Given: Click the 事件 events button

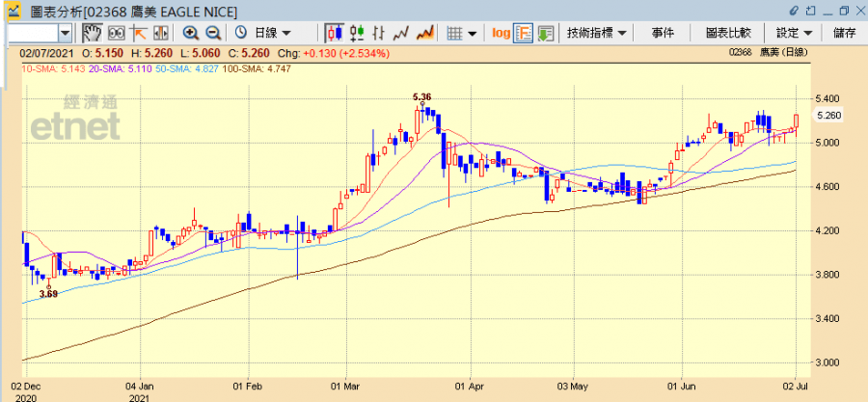Looking at the screenshot, I should coord(663,33).
